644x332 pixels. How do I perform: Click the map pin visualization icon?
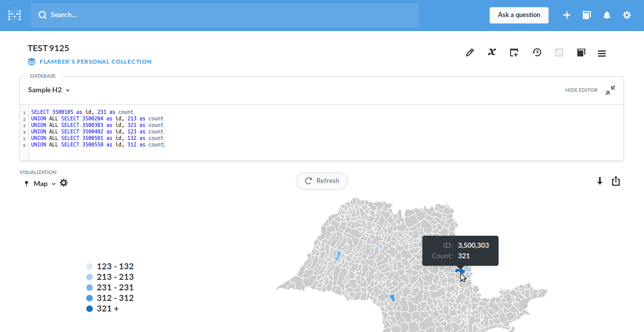(x=26, y=183)
